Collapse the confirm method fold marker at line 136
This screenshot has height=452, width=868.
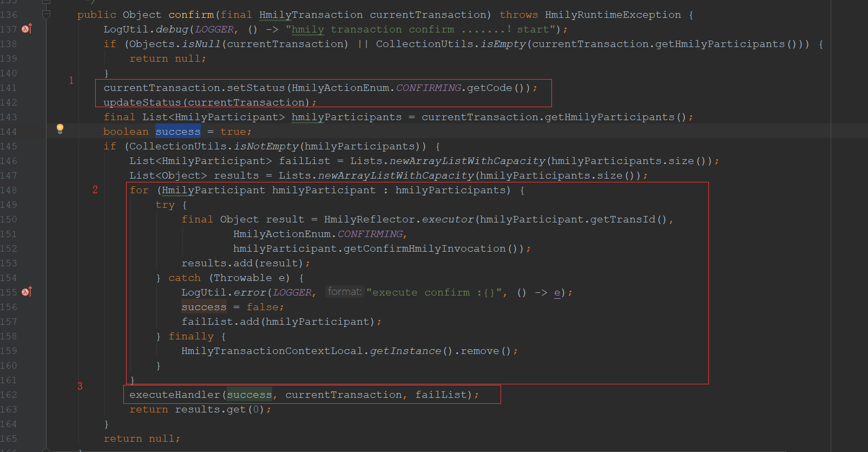(46, 15)
